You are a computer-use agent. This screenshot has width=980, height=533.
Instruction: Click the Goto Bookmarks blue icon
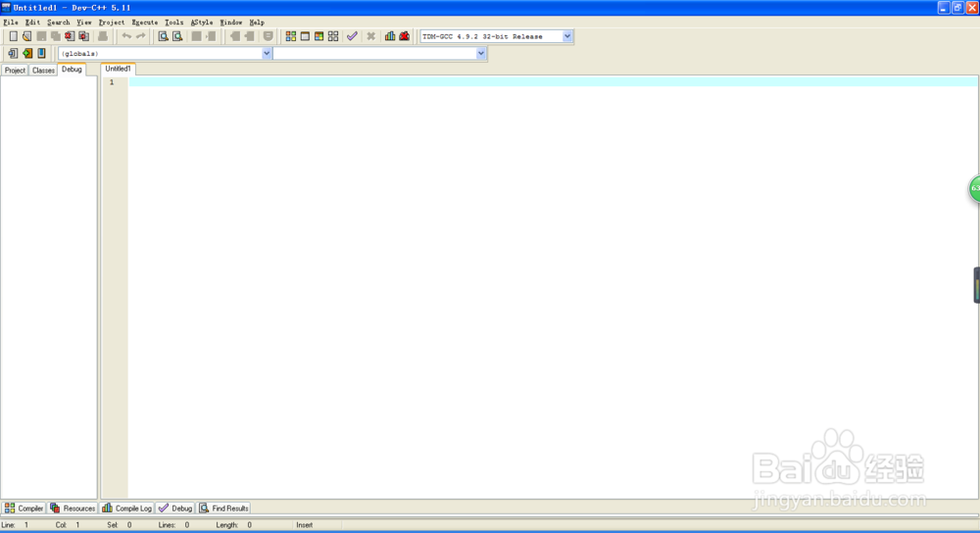(41, 53)
